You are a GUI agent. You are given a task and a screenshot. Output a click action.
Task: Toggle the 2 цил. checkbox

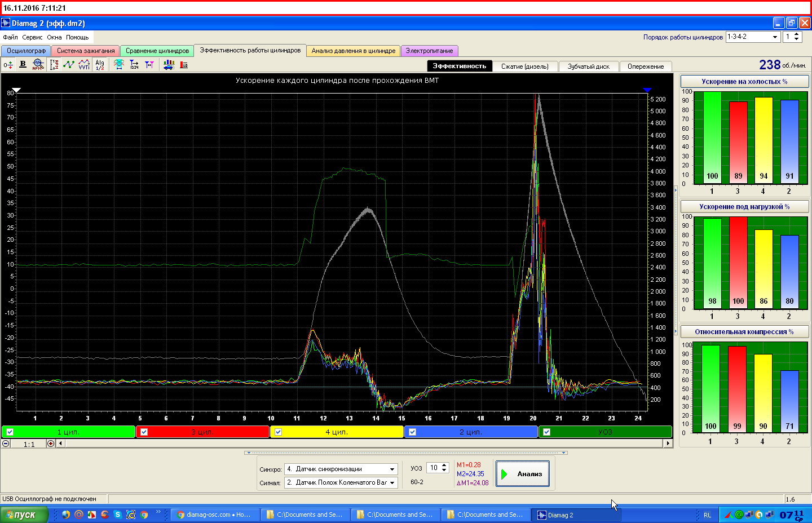pyautogui.click(x=413, y=432)
